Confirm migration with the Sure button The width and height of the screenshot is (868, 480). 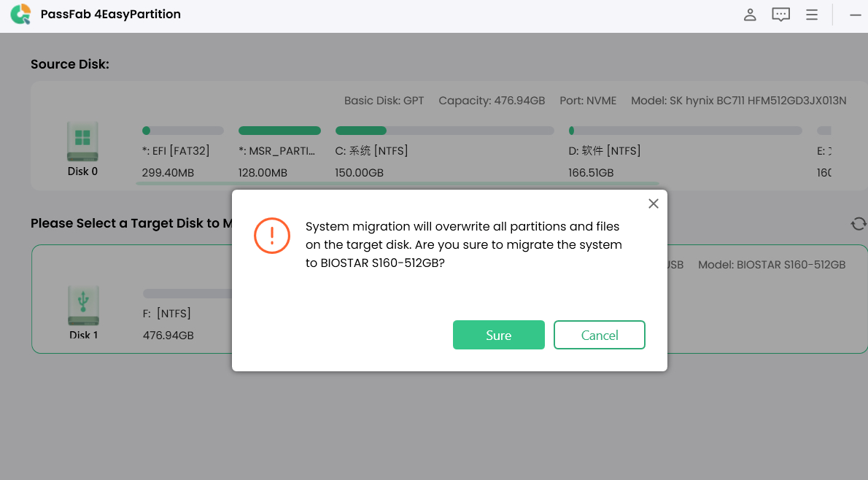(498, 335)
